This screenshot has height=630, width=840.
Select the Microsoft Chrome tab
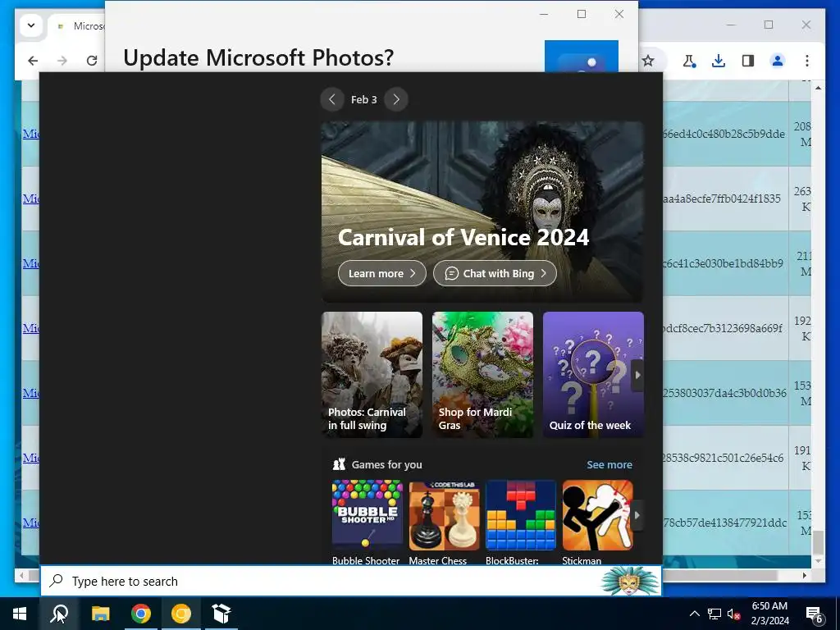76,26
